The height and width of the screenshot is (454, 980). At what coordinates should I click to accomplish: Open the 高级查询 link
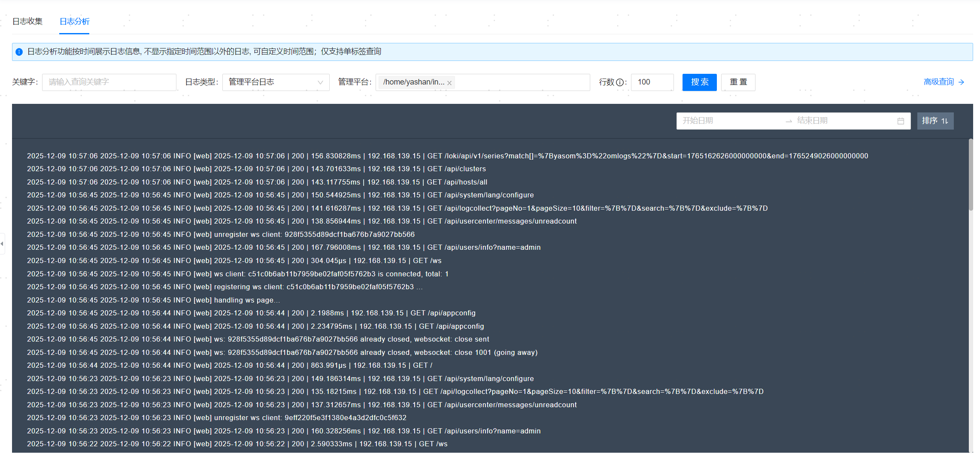point(938,82)
